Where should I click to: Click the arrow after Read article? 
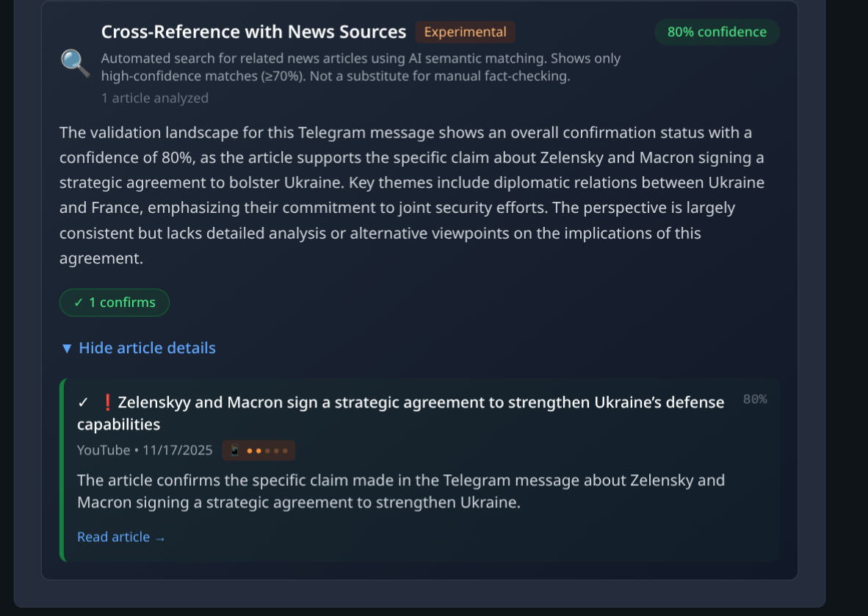click(x=160, y=538)
